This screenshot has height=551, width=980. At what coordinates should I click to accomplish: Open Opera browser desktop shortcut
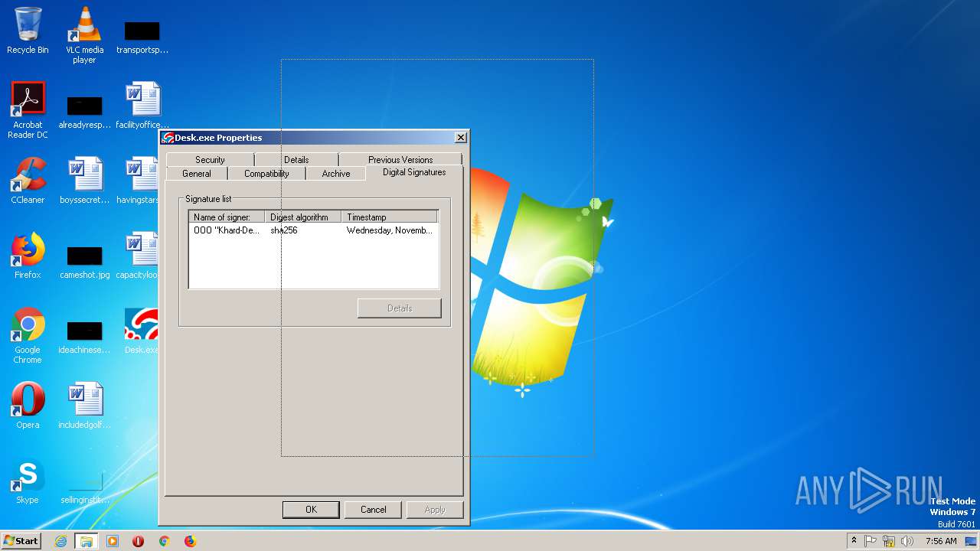28,405
